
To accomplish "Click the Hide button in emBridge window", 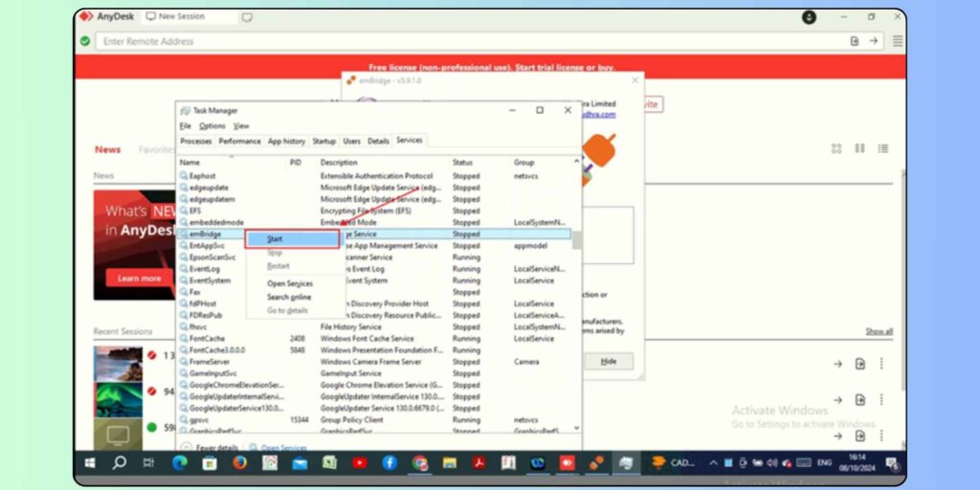I will (x=609, y=361).
